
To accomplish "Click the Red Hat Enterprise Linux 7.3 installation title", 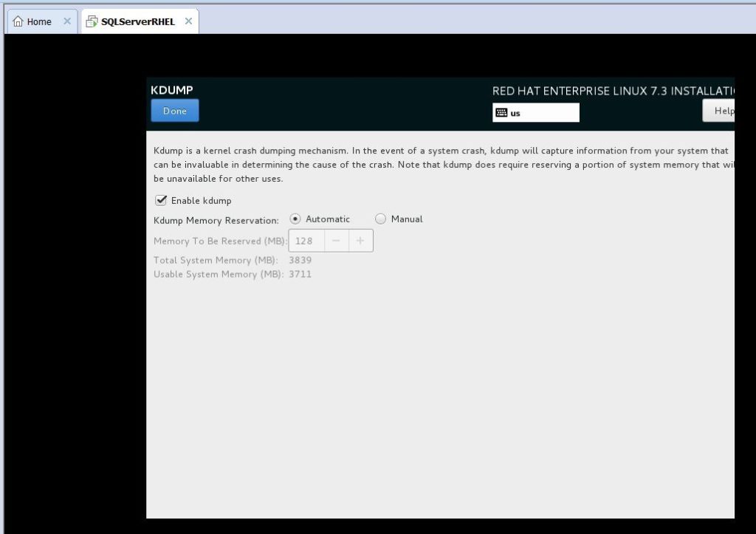I will click(x=613, y=91).
